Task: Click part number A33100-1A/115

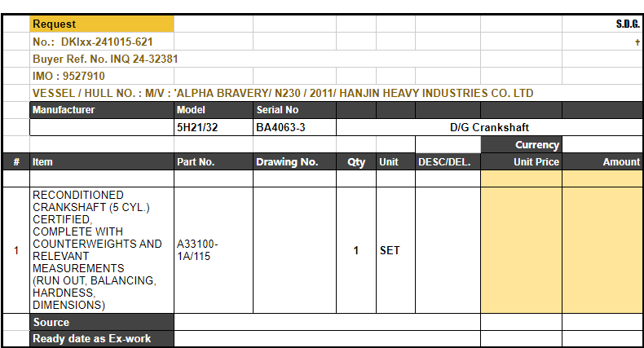Action: (x=198, y=250)
